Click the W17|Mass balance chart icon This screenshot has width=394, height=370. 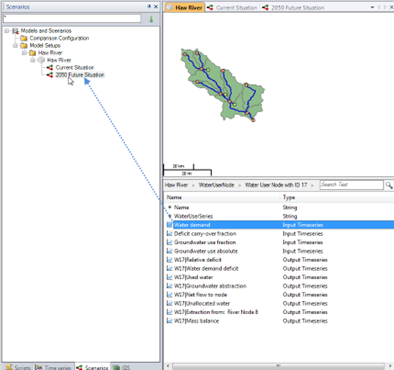pos(169,321)
